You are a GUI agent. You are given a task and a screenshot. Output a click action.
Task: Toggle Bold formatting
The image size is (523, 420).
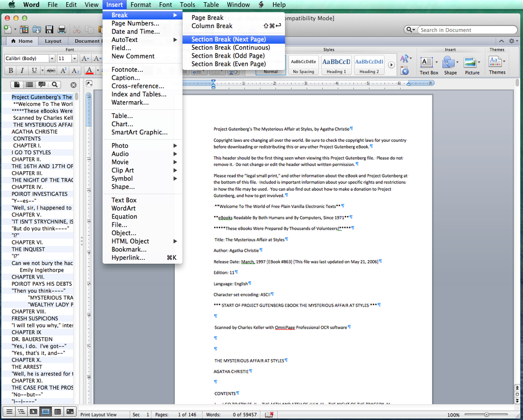tap(11, 70)
